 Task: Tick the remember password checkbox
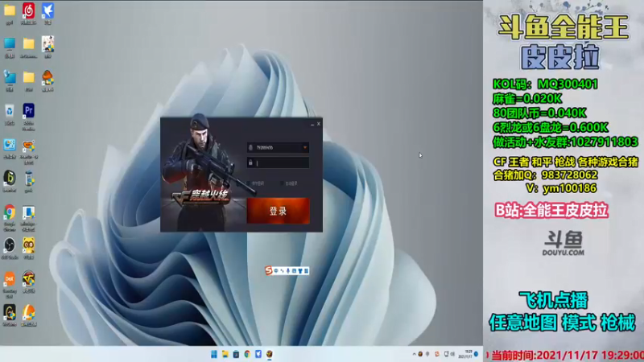pyautogui.click(x=249, y=183)
